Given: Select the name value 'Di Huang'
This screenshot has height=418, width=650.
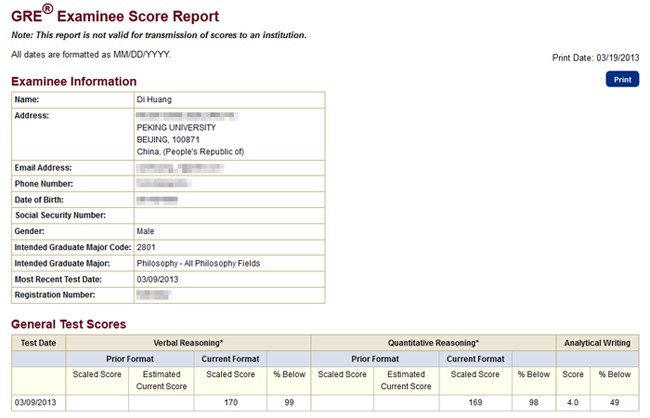Looking at the screenshot, I should pos(154,100).
